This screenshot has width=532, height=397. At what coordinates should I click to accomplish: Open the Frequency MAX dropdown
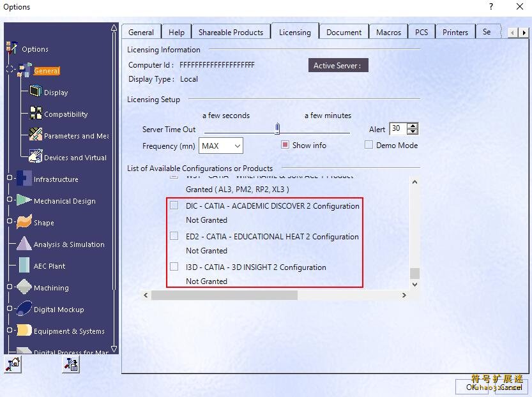point(221,146)
